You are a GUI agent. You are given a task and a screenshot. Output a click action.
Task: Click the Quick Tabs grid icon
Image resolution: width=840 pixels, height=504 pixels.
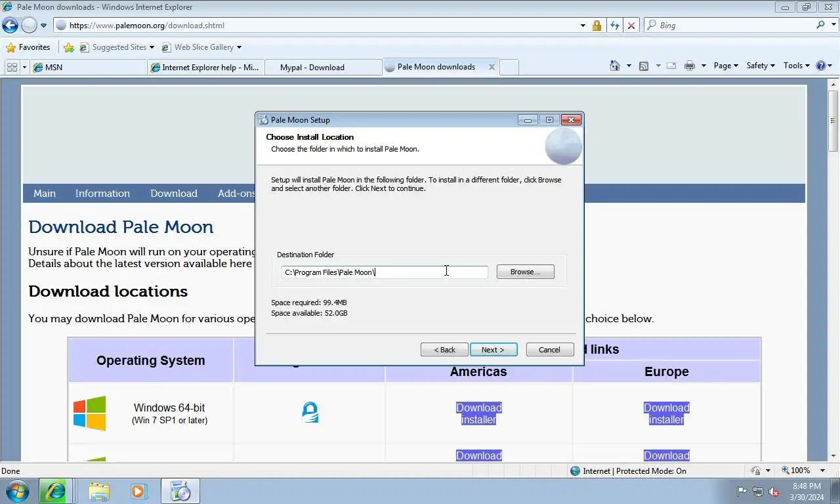(x=12, y=67)
